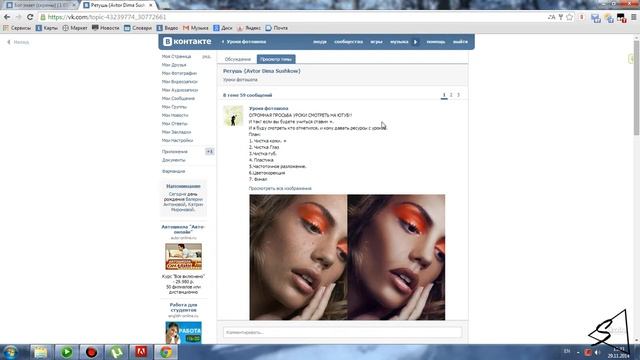
Task: Open Мои Настройки in the sidebar
Action: [178, 140]
